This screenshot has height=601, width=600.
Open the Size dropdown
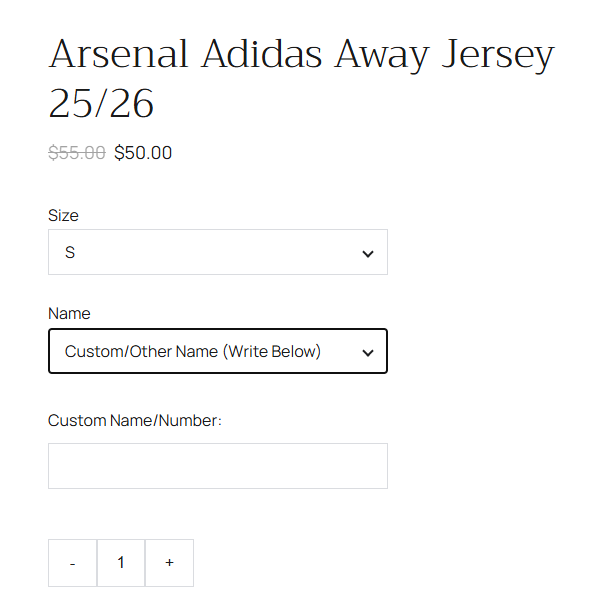point(217,252)
